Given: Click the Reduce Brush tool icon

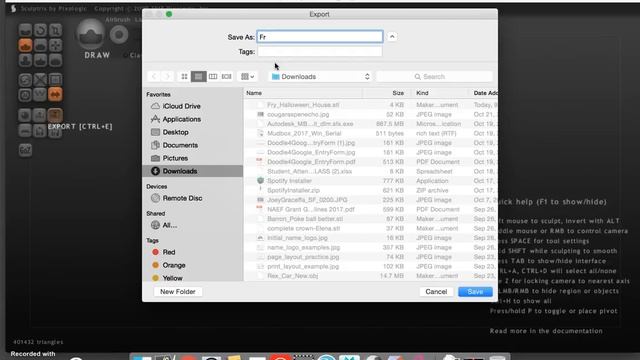Looking at the screenshot, I should coord(25,80).
